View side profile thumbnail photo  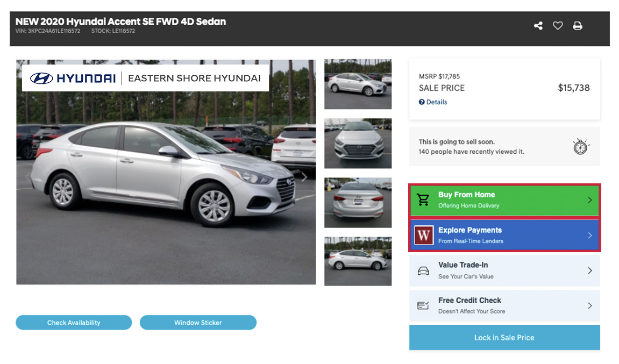(358, 261)
